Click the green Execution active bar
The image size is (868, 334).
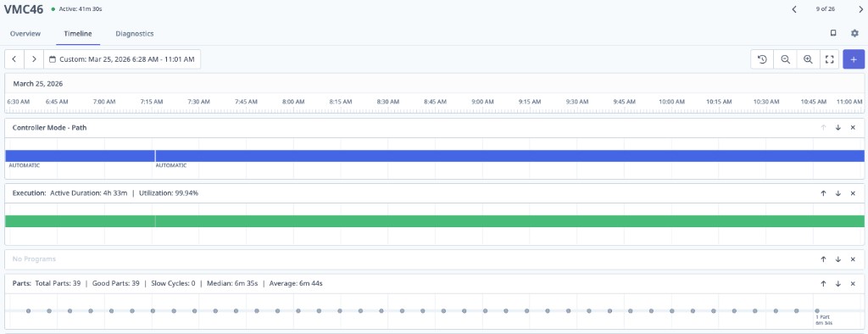tap(435, 221)
